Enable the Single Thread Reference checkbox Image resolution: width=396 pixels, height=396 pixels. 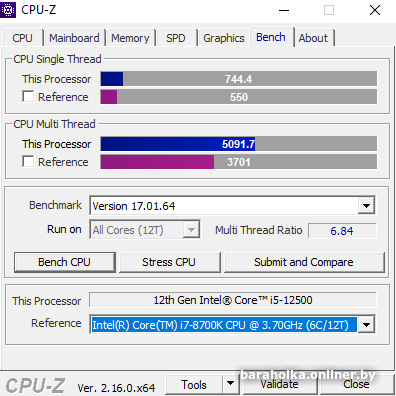point(28,97)
